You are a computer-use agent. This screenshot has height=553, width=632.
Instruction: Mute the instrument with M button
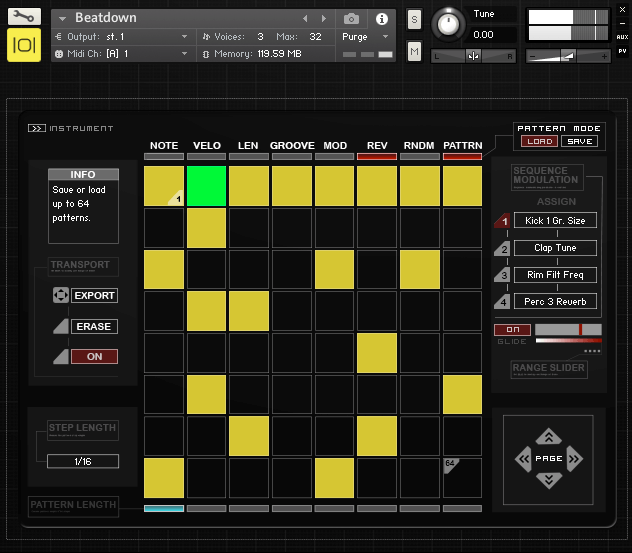(414, 51)
